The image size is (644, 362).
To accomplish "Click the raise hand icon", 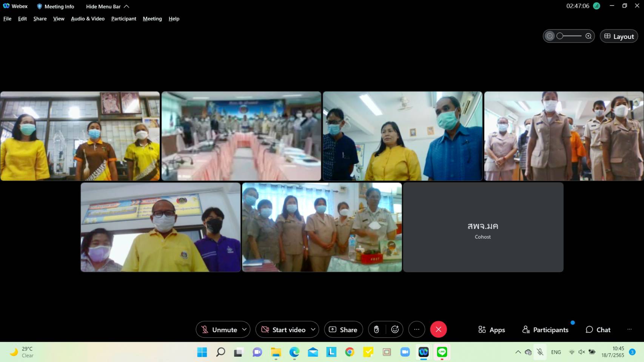I will (x=376, y=330).
